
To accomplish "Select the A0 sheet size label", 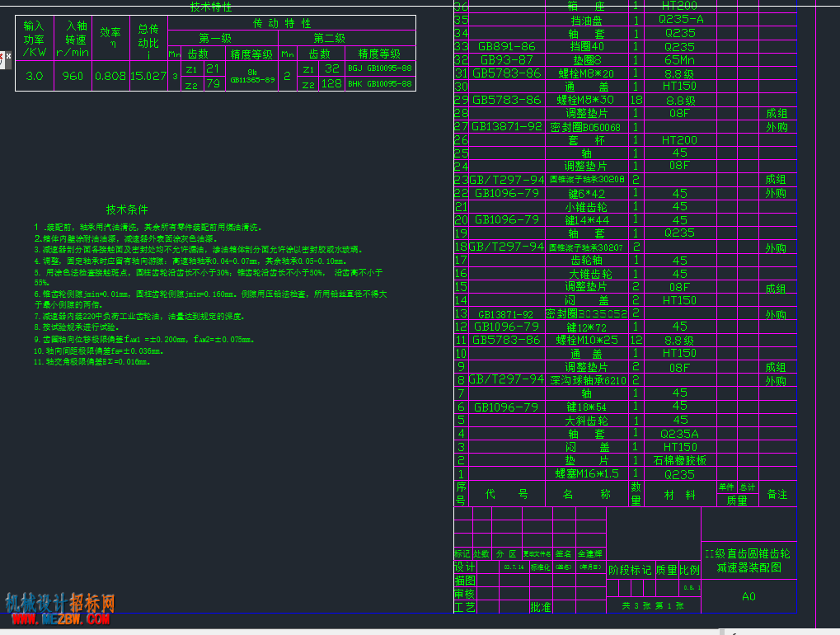I will (749, 596).
